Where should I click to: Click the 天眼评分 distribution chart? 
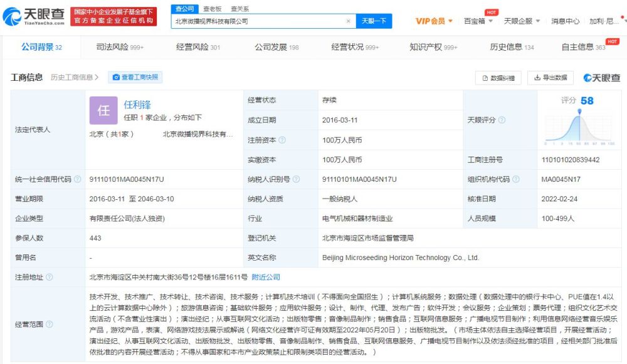tap(579, 127)
